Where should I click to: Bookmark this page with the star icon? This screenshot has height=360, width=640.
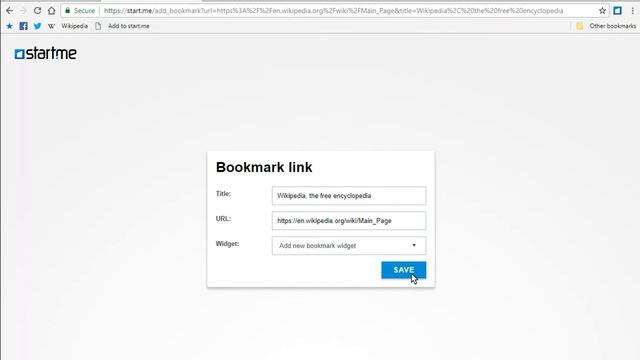[602, 11]
